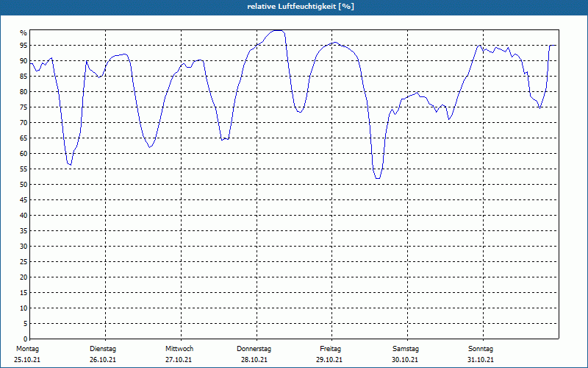Click the y-axis value '65'

click(x=24, y=138)
